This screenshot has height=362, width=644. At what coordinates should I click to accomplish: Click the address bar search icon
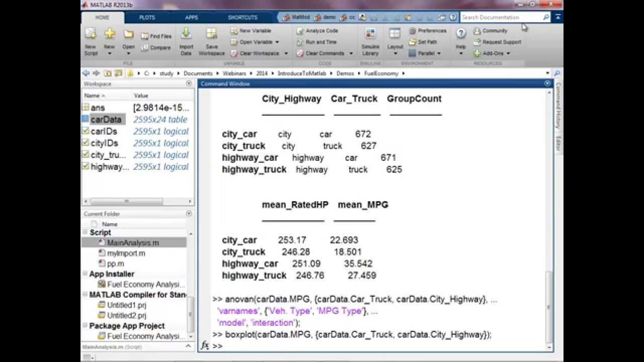557,73
